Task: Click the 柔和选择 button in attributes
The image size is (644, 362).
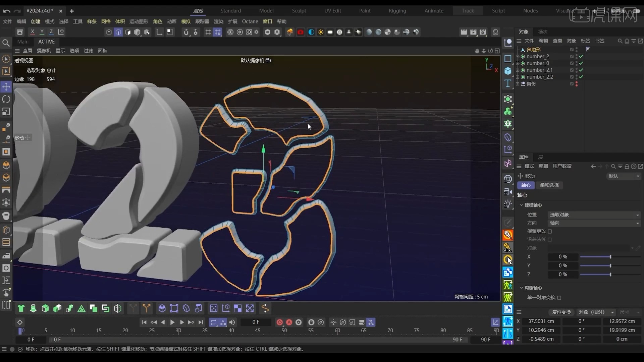Action: coord(549,185)
